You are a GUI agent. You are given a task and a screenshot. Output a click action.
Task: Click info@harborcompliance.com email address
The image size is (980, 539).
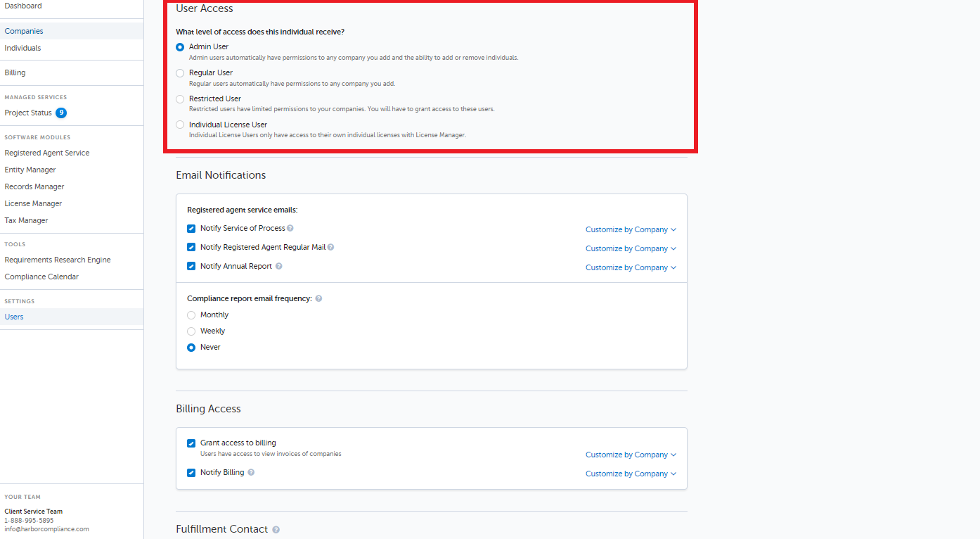point(46,529)
